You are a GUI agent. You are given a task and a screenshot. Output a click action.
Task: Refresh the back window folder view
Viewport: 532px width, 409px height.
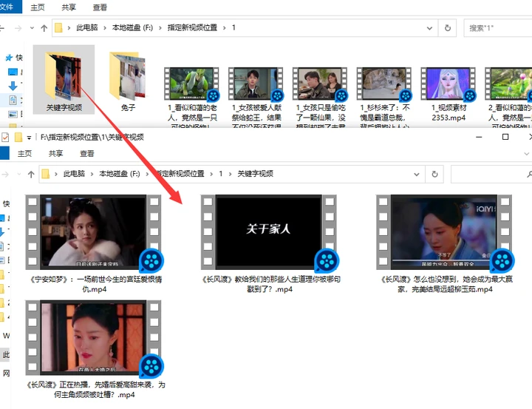(x=448, y=28)
